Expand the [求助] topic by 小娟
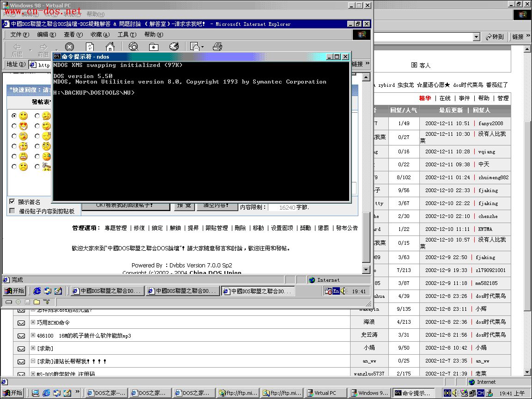The width and height of the screenshot is (532, 399). point(33,348)
